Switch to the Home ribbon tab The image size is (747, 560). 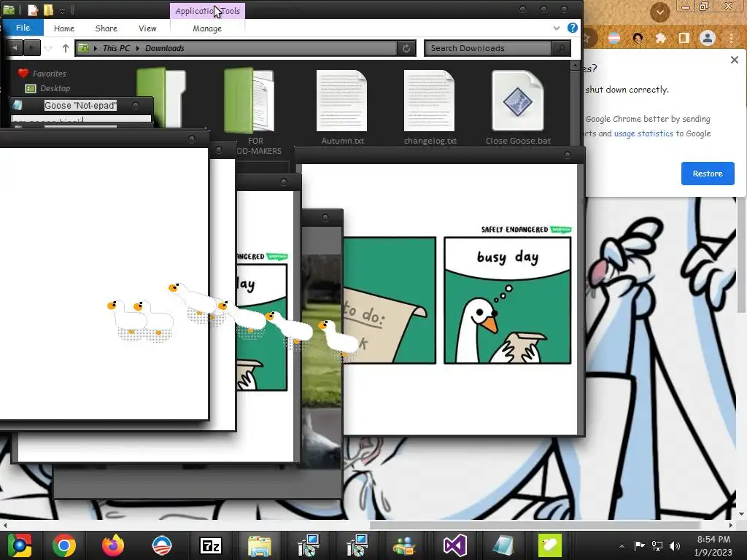pyautogui.click(x=64, y=28)
